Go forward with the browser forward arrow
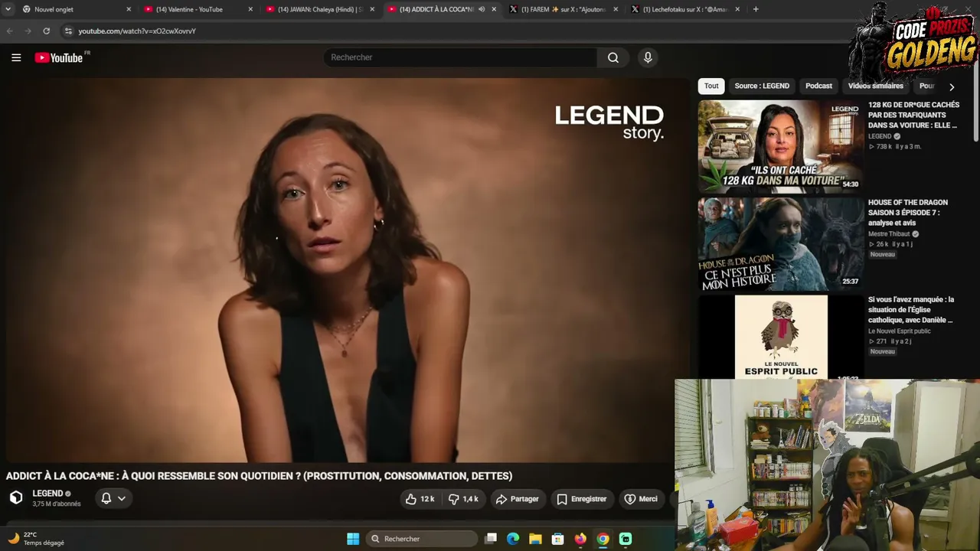 coord(28,31)
